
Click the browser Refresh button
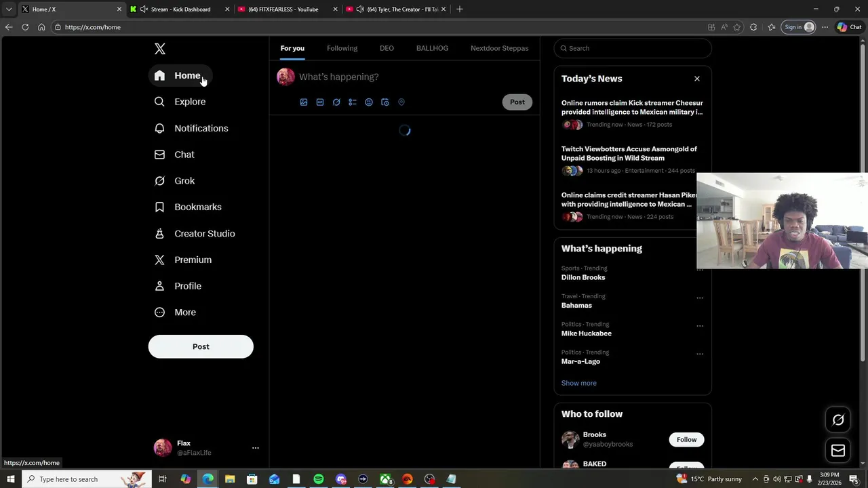pyautogui.click(x=25, y=27)
